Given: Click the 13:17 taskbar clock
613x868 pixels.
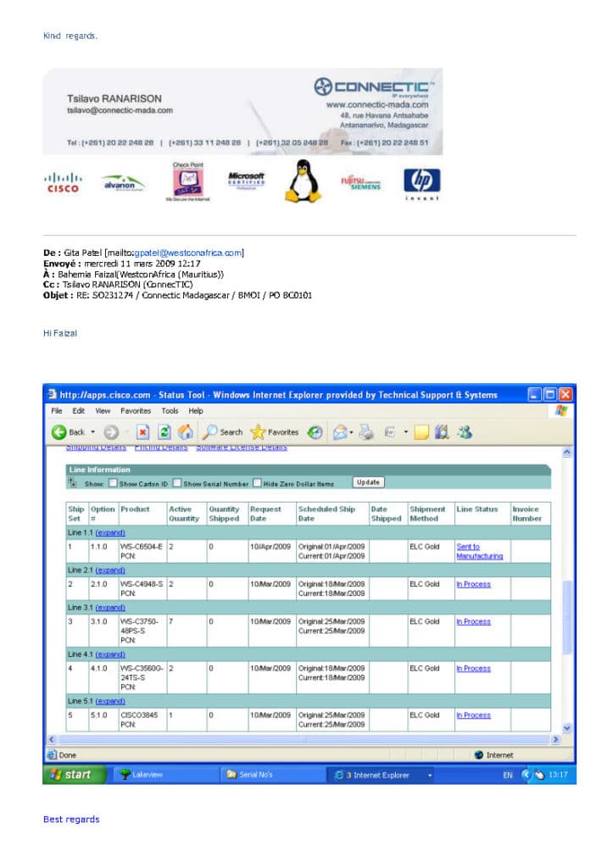Looking at the screenshot, I should click(558, 775).
